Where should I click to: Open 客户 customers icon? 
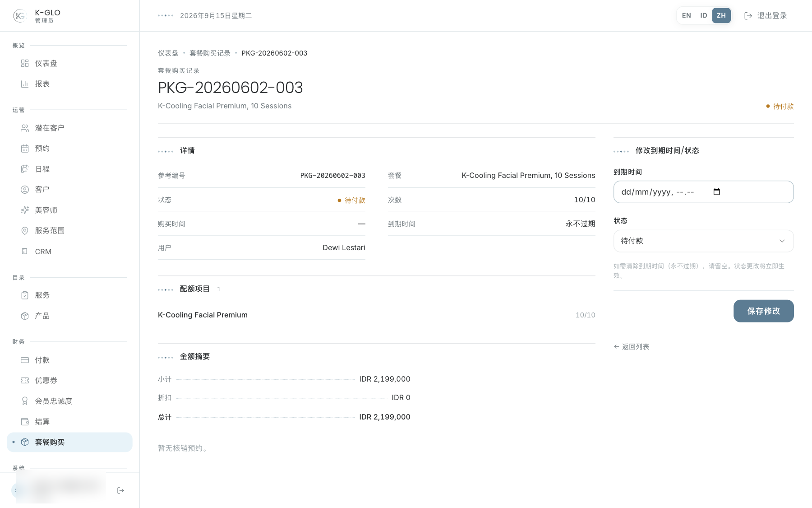pyautogui.click(x=25, y=190)
